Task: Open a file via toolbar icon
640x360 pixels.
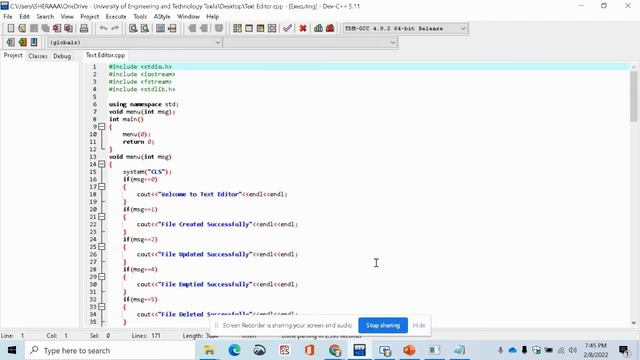Action: [x=22, y=28]
